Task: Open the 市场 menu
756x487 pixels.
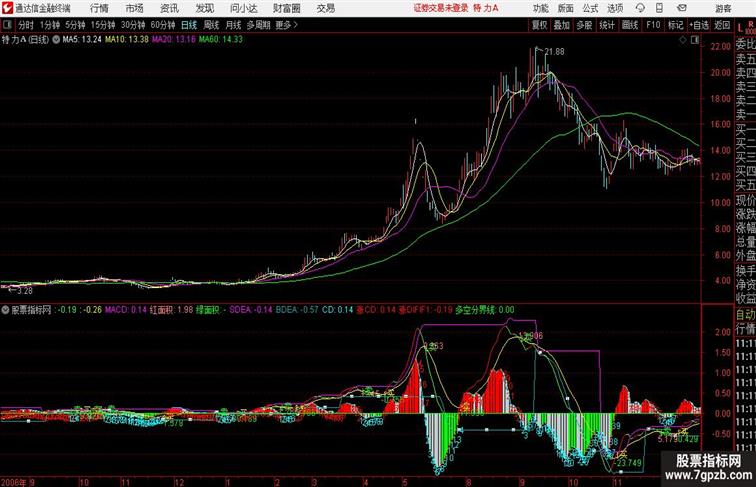Action: pos(135,8)
